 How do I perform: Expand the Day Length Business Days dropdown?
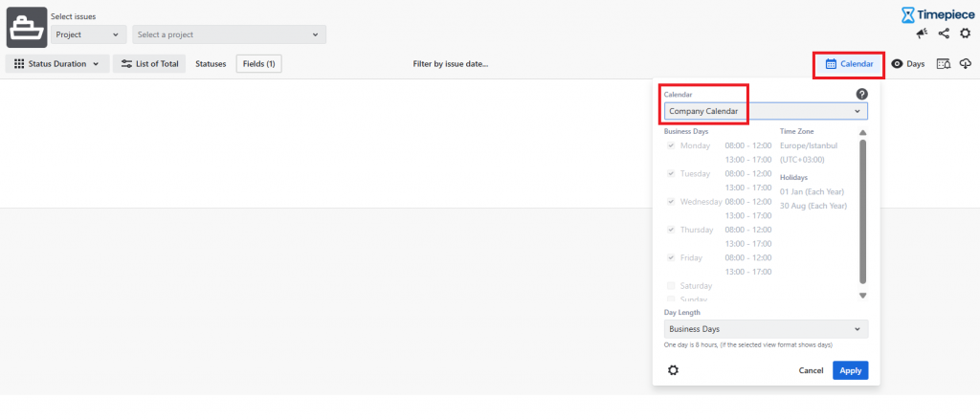766,329
